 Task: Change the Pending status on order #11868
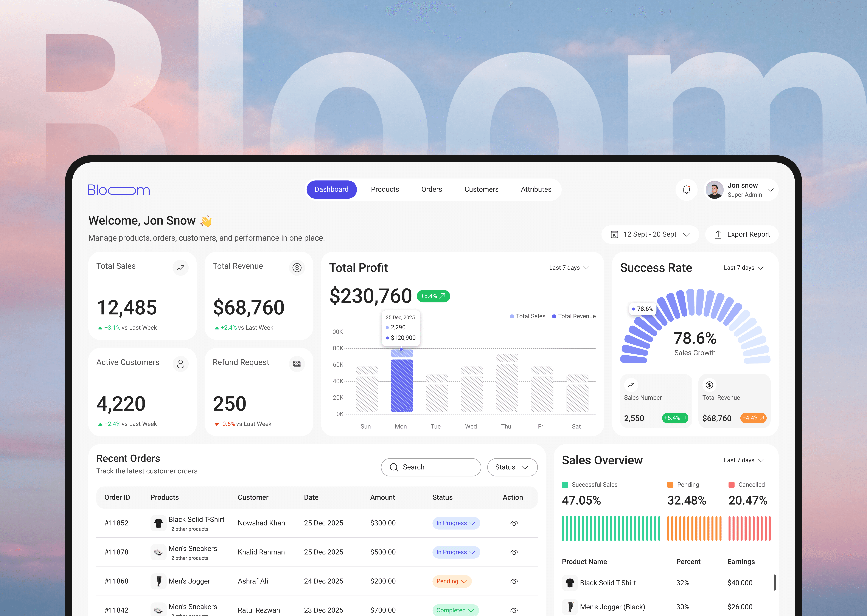click(x=451, y=581)
